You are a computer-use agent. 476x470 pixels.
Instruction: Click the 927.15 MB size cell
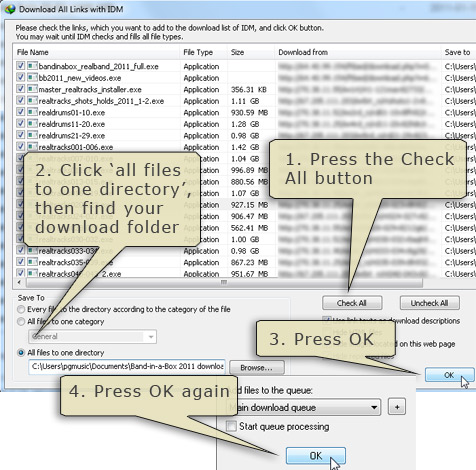249,205
